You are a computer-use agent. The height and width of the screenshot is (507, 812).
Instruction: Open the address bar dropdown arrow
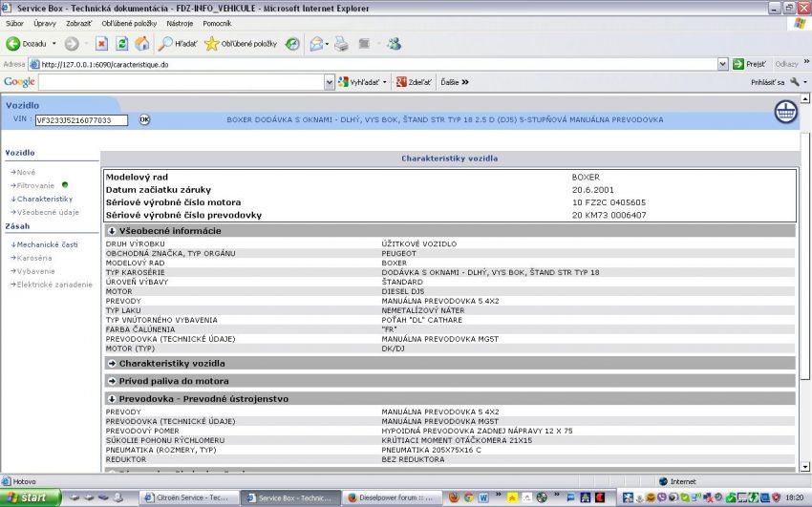pyautogui.click(x=723, y=65)
